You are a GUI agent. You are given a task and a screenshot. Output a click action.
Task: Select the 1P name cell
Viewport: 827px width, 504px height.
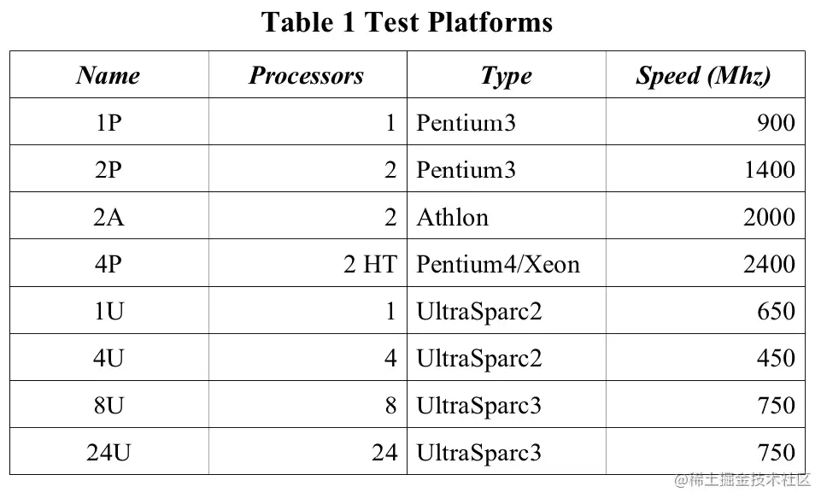click(x=109, y=123)
